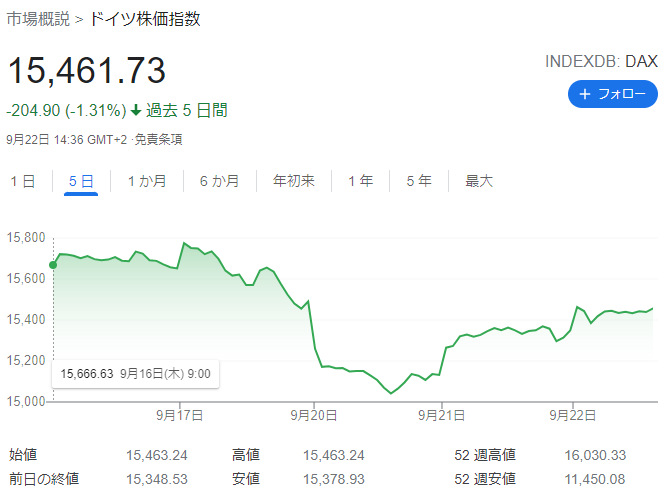Switch to the 1日 range tab
This screenshot has width=669, height=499.
point(23,181)
